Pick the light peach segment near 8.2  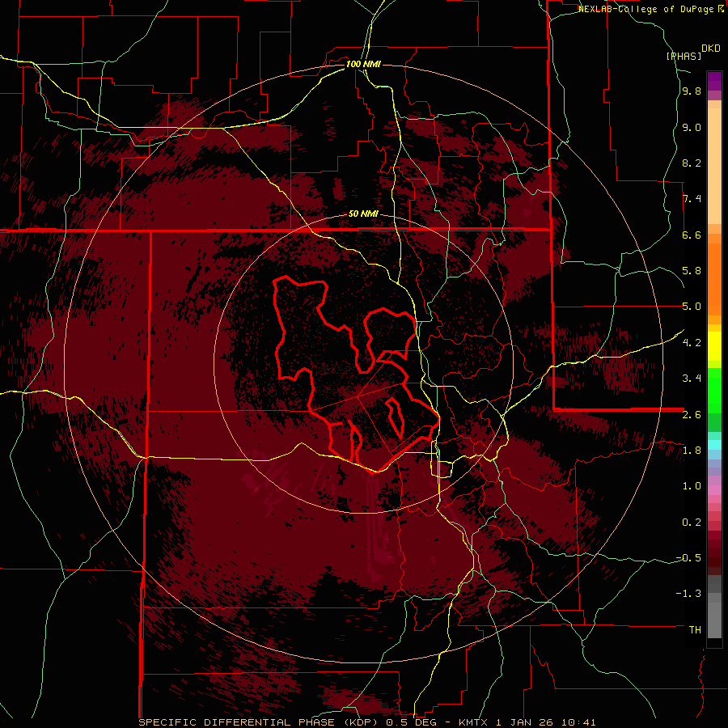714,166
